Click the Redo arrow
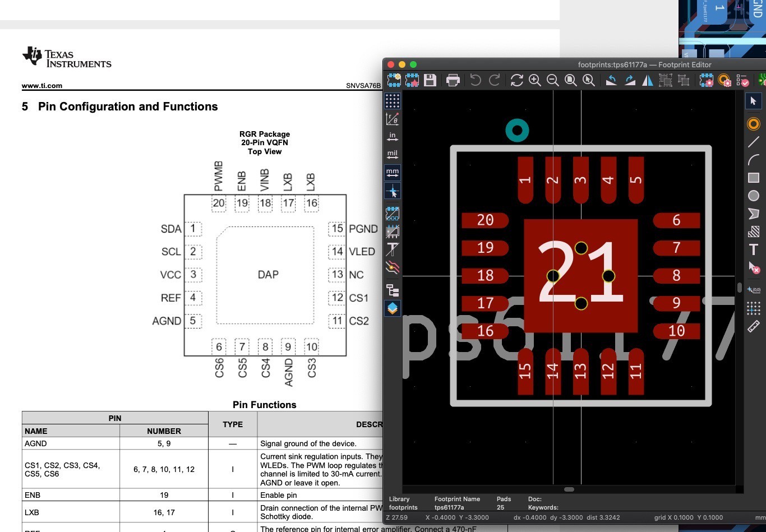This screenshot has height=532, width=766. [x=494, y=80]
